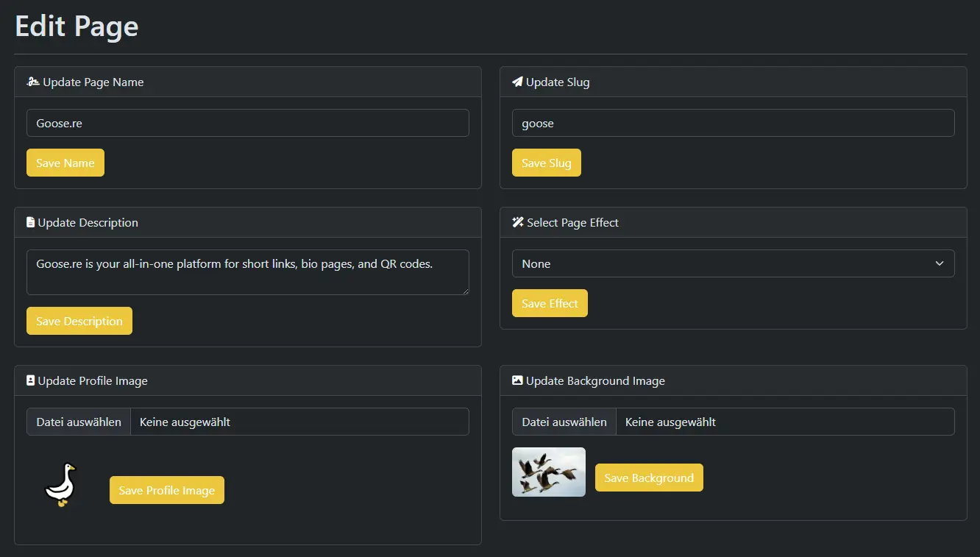980x557 pixels.
Task: Click the Save Slug button
Action: click(547, 163)
